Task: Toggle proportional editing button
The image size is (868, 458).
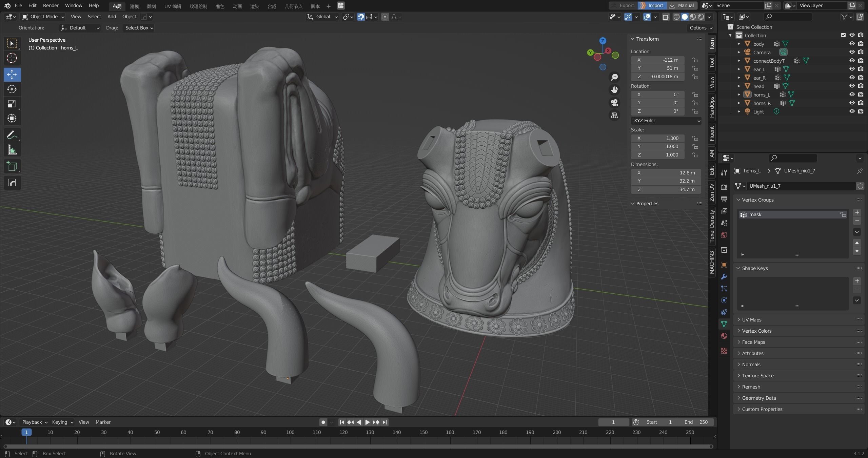Action: [x=385, y=17]
